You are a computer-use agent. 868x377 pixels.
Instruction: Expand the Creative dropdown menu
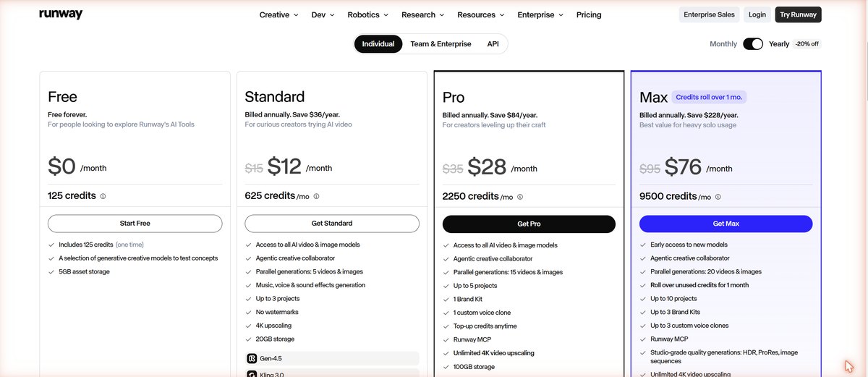tap(279, 14)
